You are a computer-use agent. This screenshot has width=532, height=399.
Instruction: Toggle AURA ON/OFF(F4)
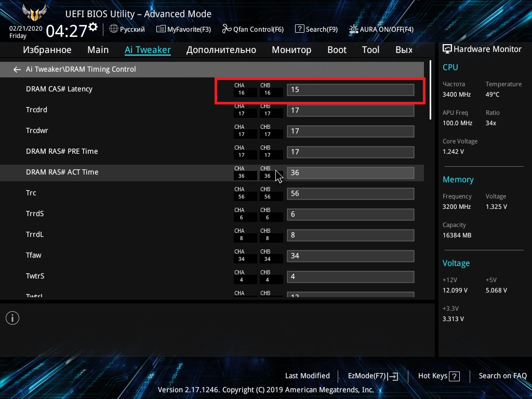381,29
